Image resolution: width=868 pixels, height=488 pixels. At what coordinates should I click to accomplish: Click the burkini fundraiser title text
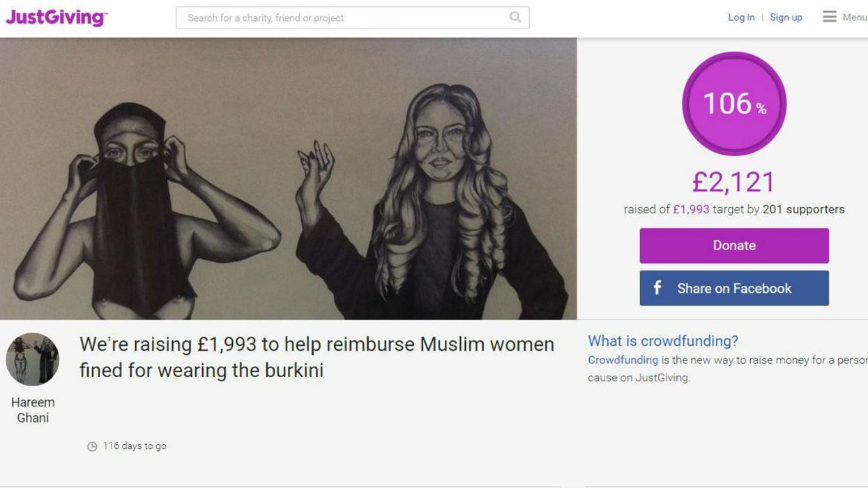pyautogui.click(x=317, y=357)
